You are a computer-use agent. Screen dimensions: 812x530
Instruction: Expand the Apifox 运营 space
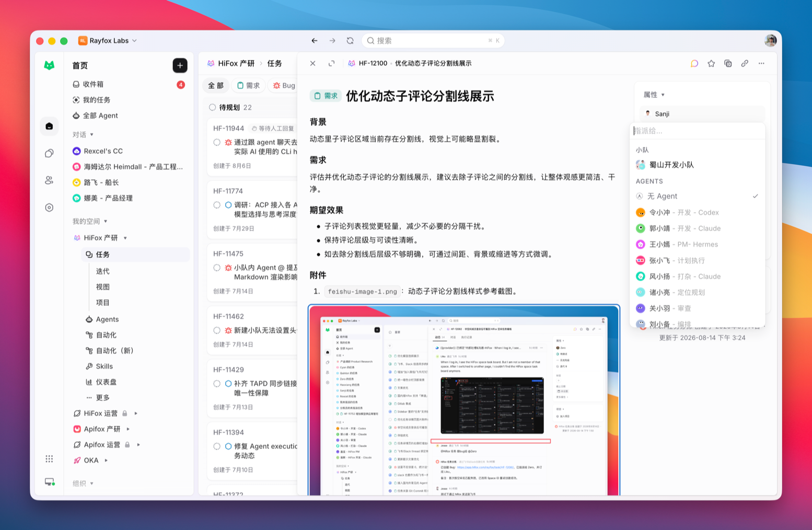click(x=138, y=445)
